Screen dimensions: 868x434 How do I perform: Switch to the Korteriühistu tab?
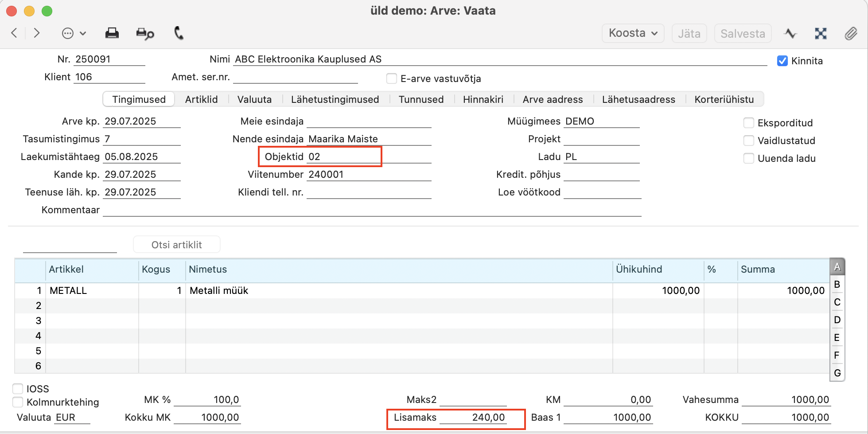point(724,99)
